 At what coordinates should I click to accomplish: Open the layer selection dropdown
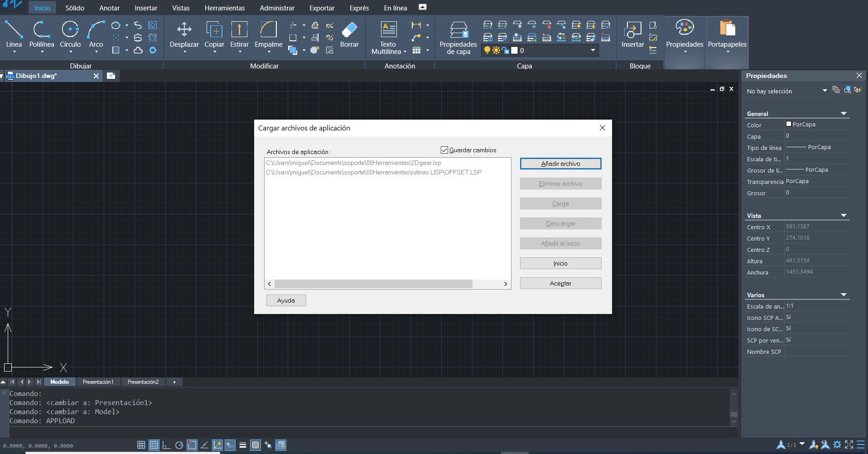coord(593,50)
